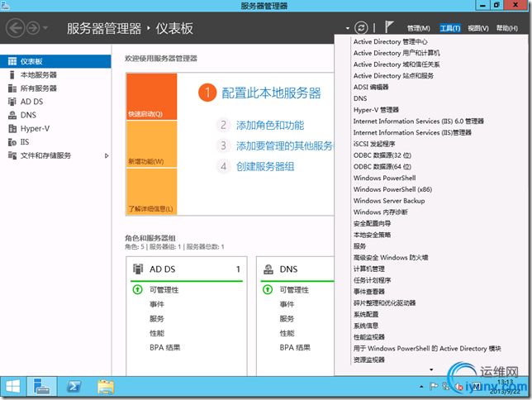Choose Windows Server Backup menu entry
Viewport: 532px width, 400px height.
click(389, 201)
